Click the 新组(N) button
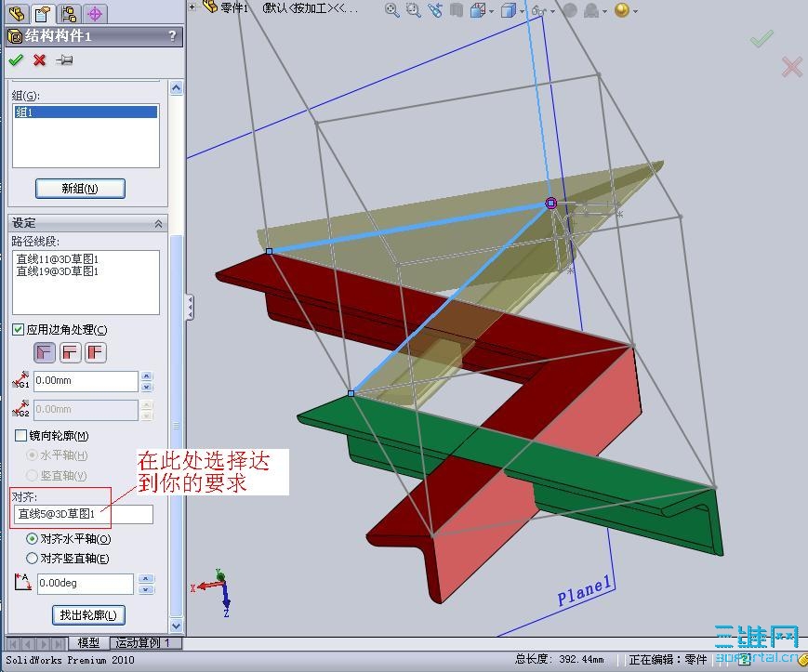Image resolution: width=808 pixels, height=672 pixels. [80, 189]
